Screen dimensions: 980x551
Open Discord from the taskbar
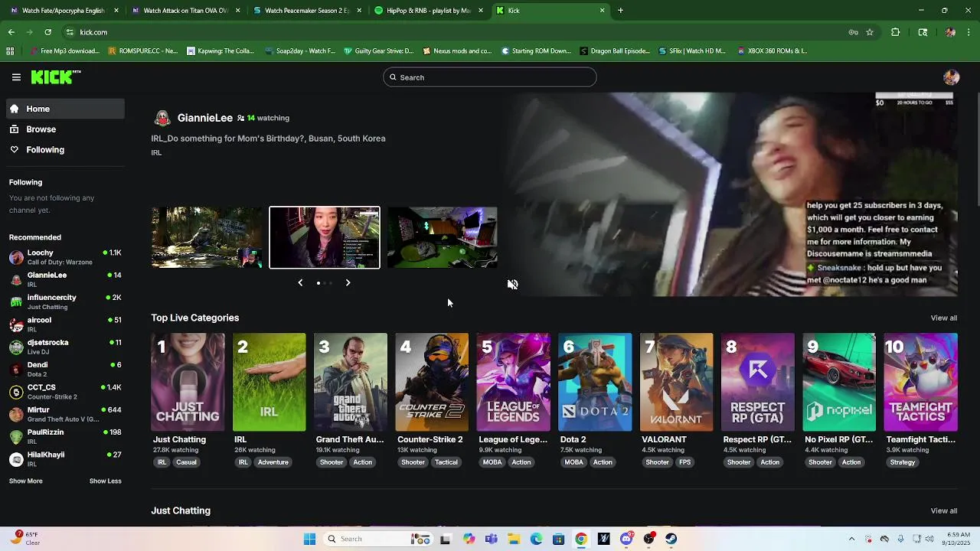[626, 539]
